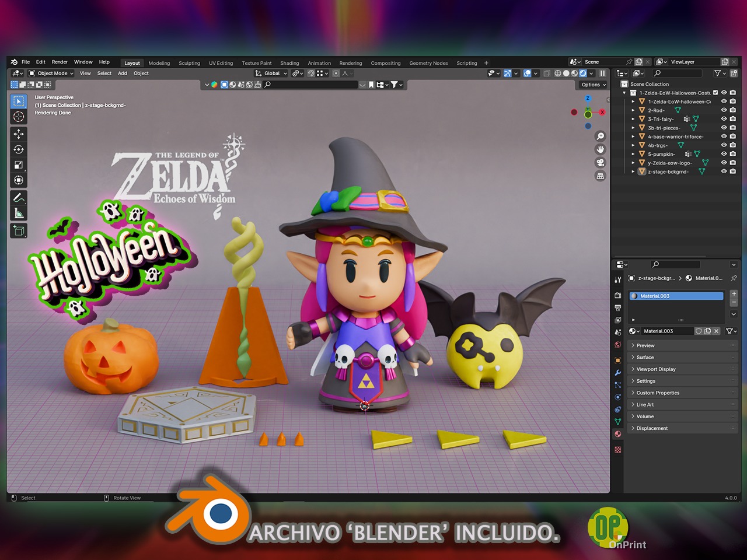Open the View Layer properties tab
The image size is (747, 560).
[x=617, y=320]
